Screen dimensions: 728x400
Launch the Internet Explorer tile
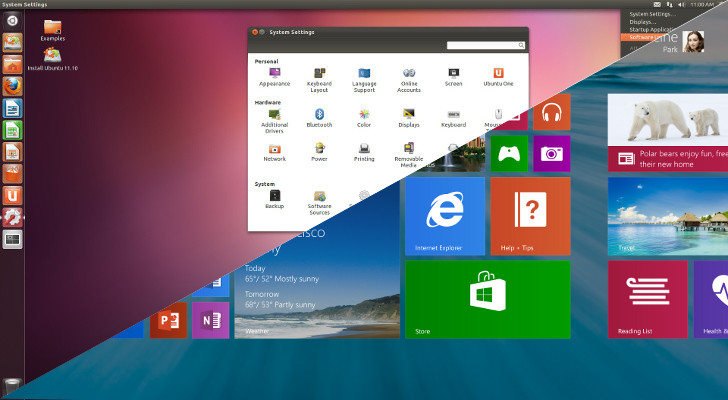(444, 216)
